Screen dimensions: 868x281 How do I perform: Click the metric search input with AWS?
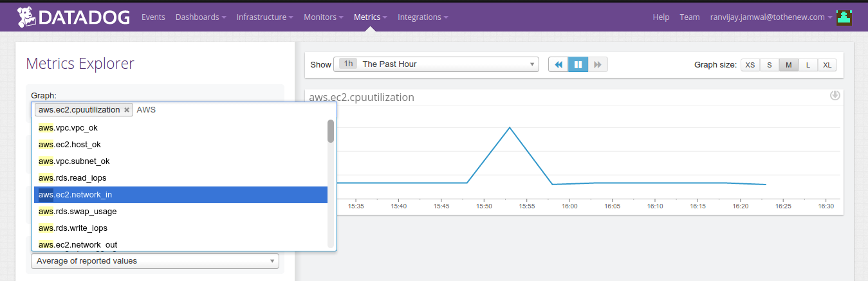(234, 110)
